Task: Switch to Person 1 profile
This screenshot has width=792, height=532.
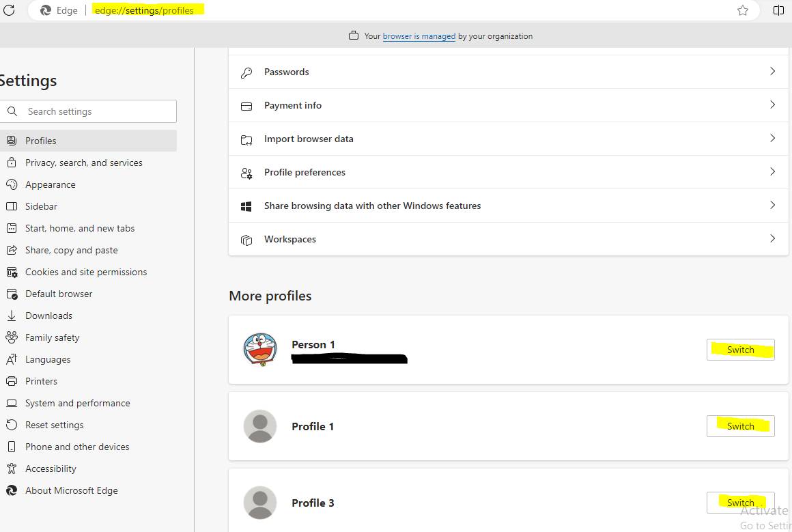Action: (741, 350)
